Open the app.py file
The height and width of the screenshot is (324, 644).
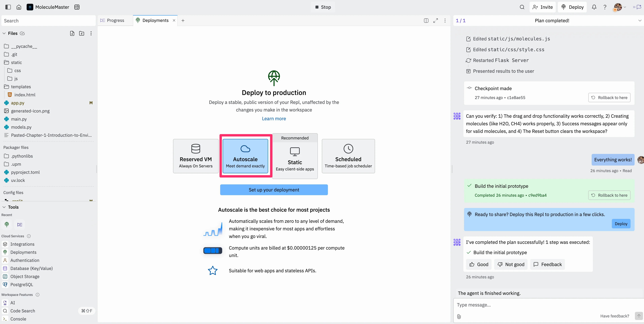click(x=18, y=103)
